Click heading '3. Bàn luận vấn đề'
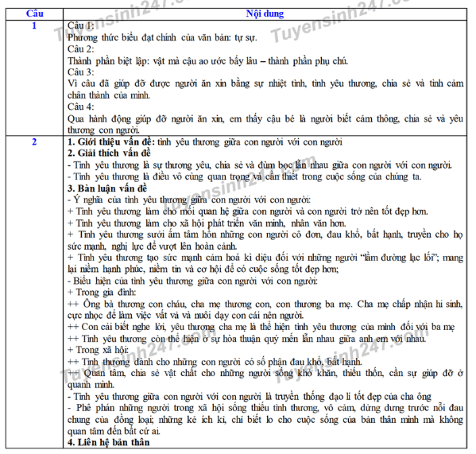 point(107,188)
